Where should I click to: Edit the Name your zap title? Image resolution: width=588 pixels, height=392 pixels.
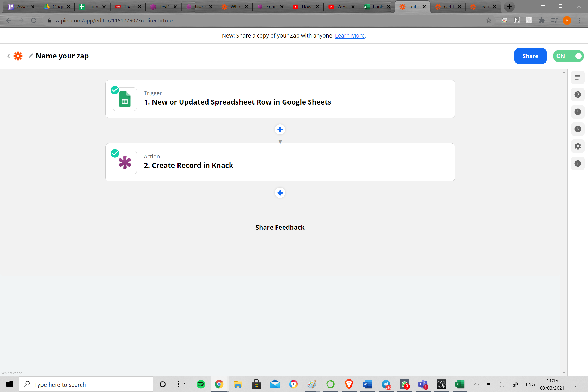62,56
